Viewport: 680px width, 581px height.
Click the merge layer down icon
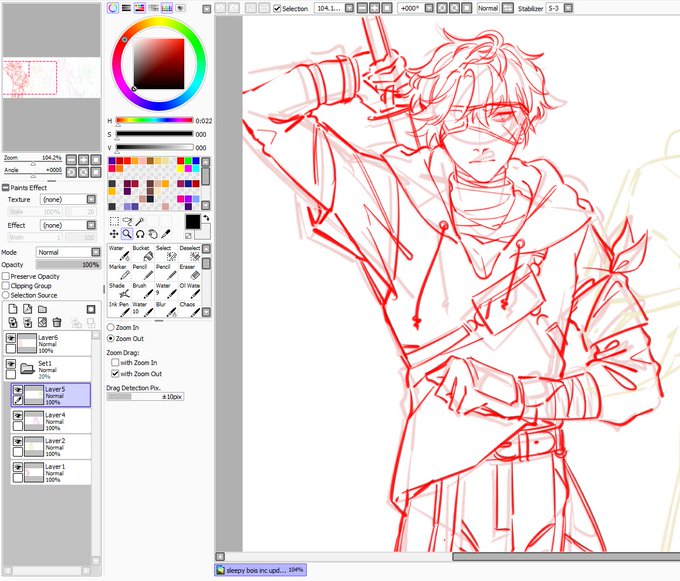(x=28, y=322)
